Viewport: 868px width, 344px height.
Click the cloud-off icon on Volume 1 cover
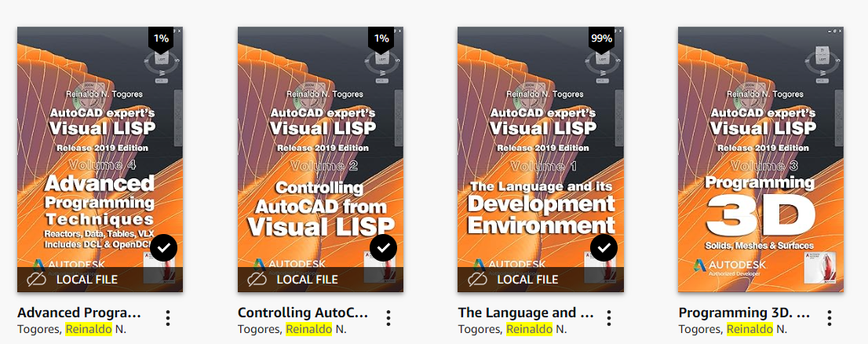click(477, 279)
